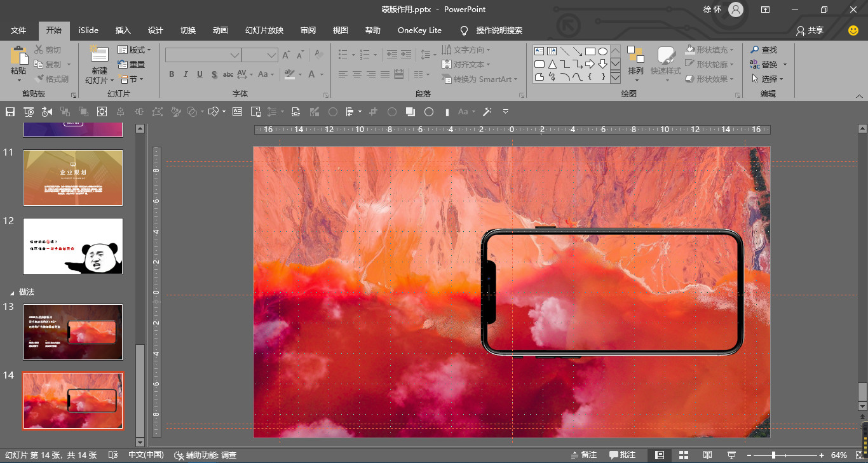Toggle Justify paragraph alignment
Image resolution: width=868 pixels, height=463 pixels.
point(385,74)
